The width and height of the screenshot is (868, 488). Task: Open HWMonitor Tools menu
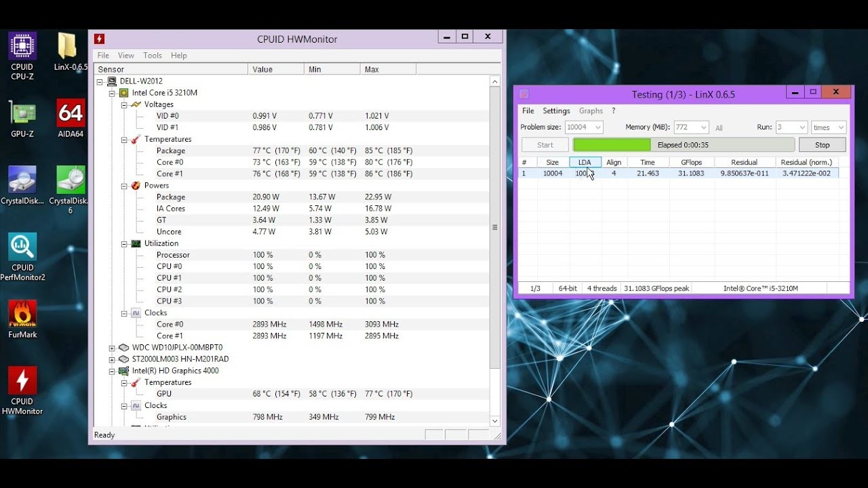pyautogui.click(x=153, y=56)
